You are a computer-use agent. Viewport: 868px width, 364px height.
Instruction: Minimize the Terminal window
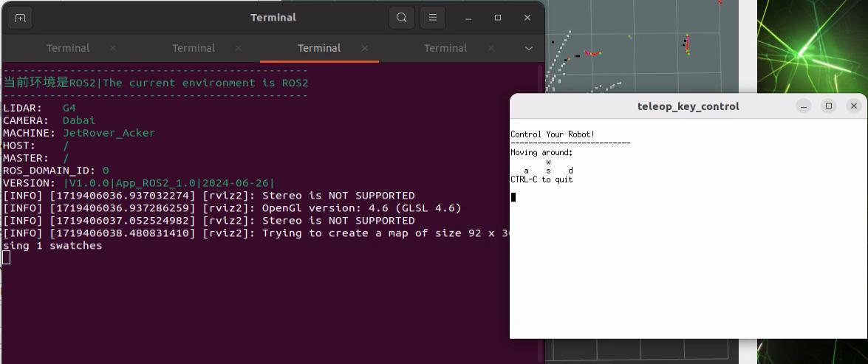[x=468, y=18]
